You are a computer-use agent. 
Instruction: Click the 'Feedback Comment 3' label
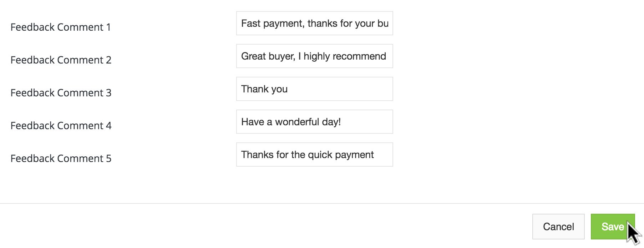click(61, 93)
